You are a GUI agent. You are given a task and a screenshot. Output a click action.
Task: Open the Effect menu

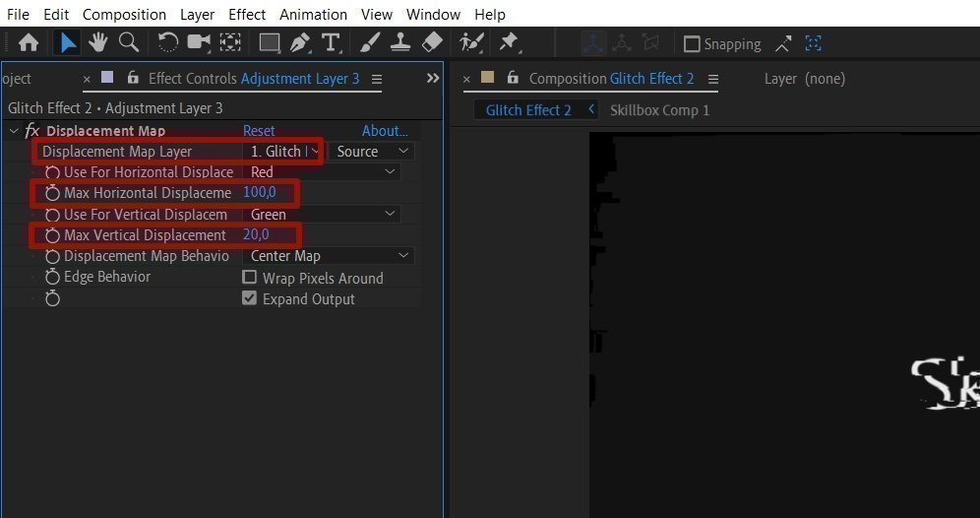click(247, 15)
